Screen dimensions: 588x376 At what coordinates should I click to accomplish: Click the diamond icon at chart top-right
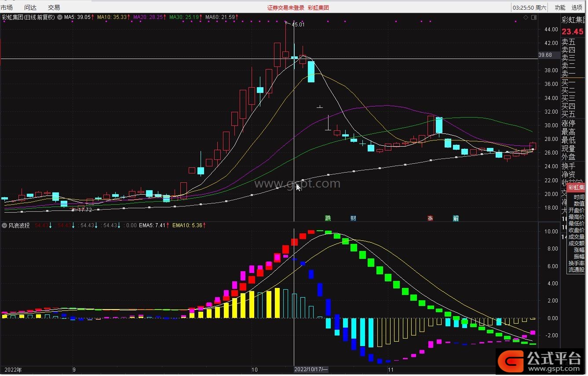(526, 17)
